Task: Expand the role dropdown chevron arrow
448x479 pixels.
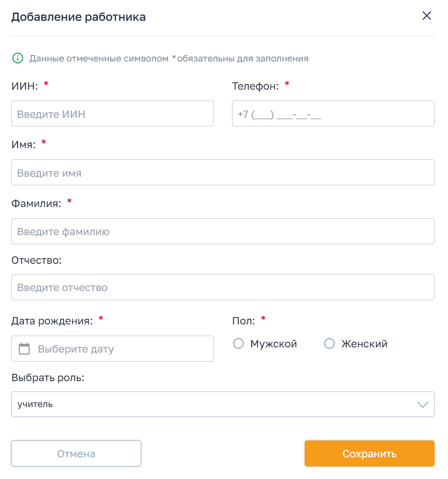Action: [x=422, y=405]
